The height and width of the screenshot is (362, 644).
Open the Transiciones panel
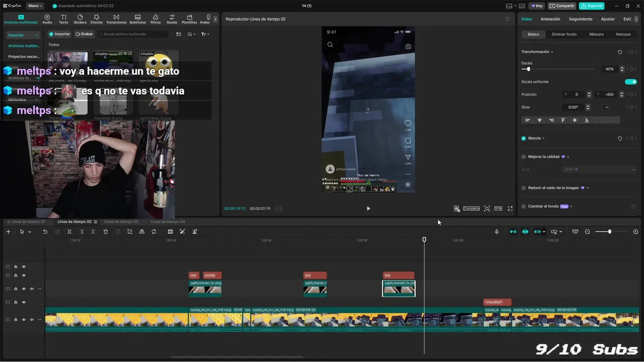(116, 19)
